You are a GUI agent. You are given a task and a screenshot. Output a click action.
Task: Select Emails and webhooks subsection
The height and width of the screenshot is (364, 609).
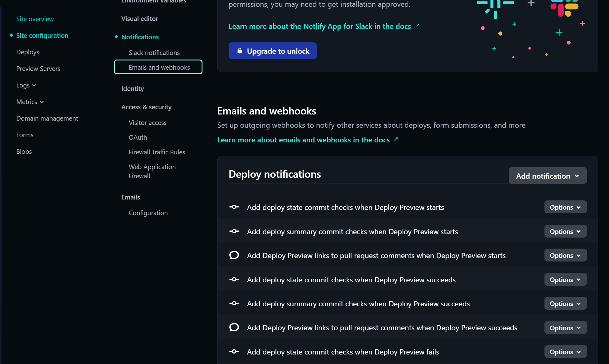(x=158, y=67)
